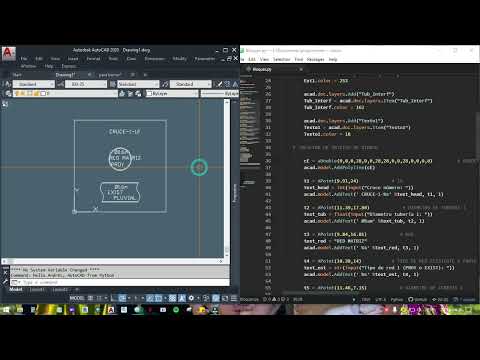Image resolution: width=480 pixels, height=360 pixels.
Task: Open the Insert menu in AutoCAD
Action: (x=73, y=59)
